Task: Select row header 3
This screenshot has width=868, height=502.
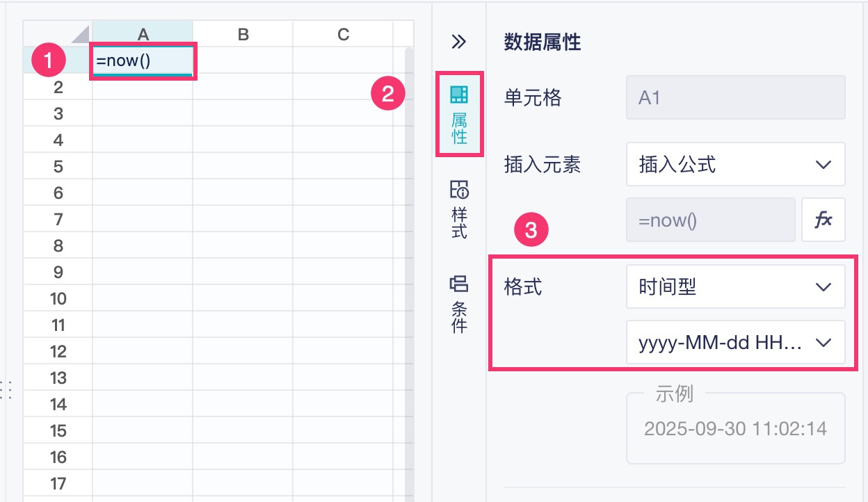Action: (x=58, y=113)
